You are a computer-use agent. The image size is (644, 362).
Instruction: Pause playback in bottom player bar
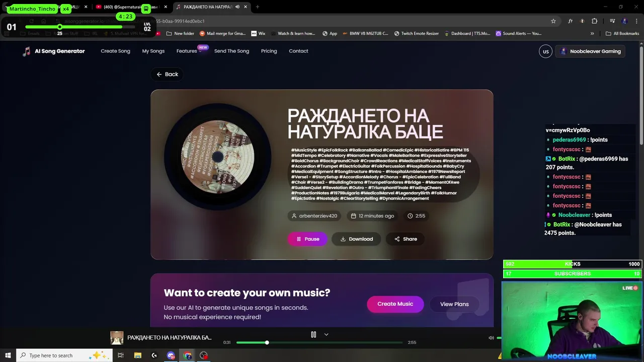pyautogui.click(x=313, y=334)
